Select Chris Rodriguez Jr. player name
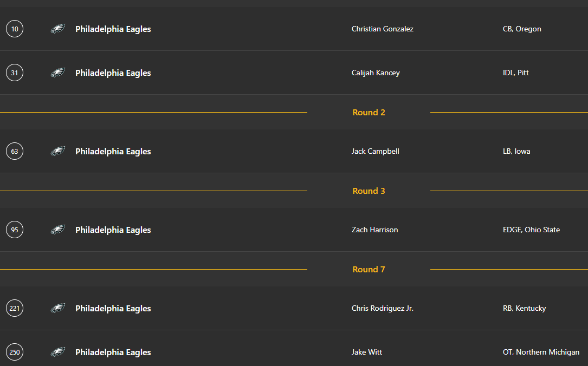This screenshot has height=366, width=588. click(x=382, y=308)
